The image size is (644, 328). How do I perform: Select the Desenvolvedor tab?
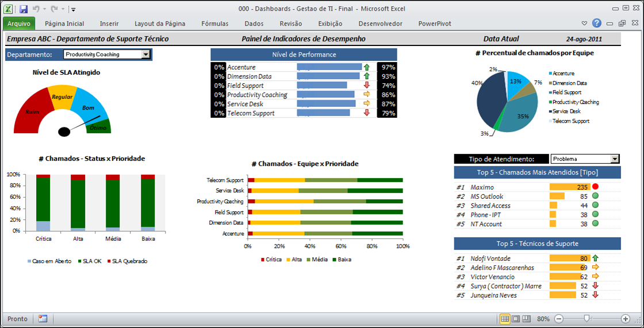tap(380, 24)
